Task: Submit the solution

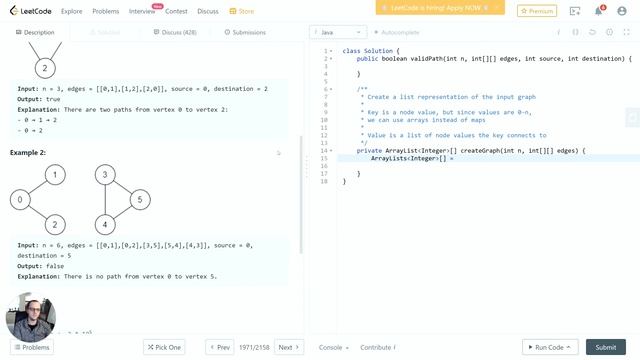Action: coord(606,347)
